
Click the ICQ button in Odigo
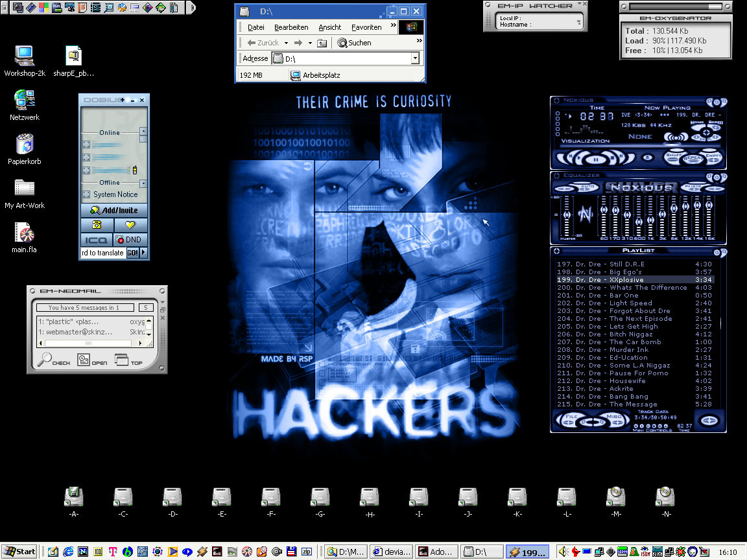coord(97,240)
